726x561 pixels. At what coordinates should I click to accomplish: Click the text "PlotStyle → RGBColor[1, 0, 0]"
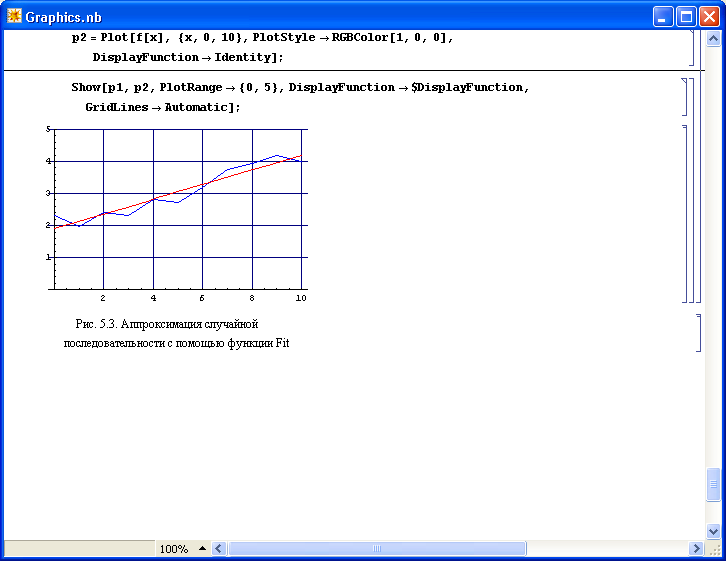[350, 37]
